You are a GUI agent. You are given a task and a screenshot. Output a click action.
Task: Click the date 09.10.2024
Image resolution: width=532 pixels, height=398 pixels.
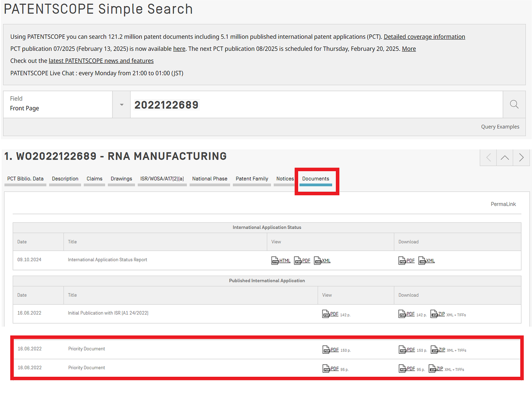click(29, 260)
